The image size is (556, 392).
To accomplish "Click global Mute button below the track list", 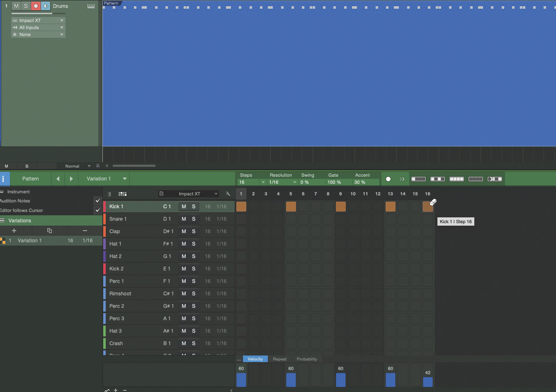I will [6, 166].
